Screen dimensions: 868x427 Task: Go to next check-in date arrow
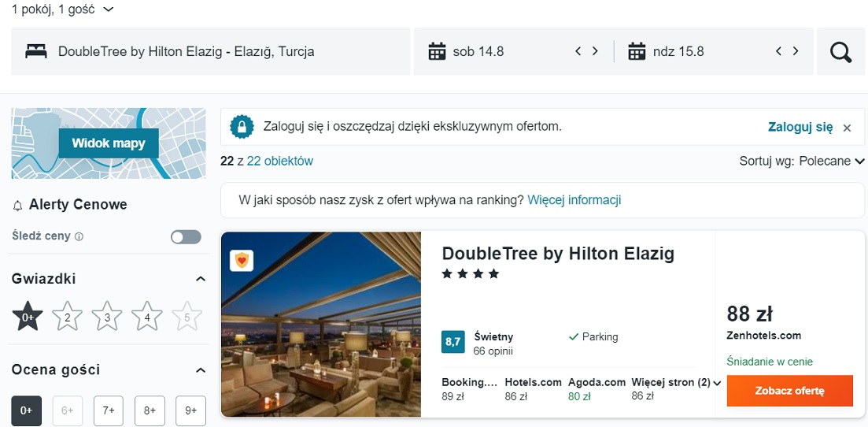(595, 51)
